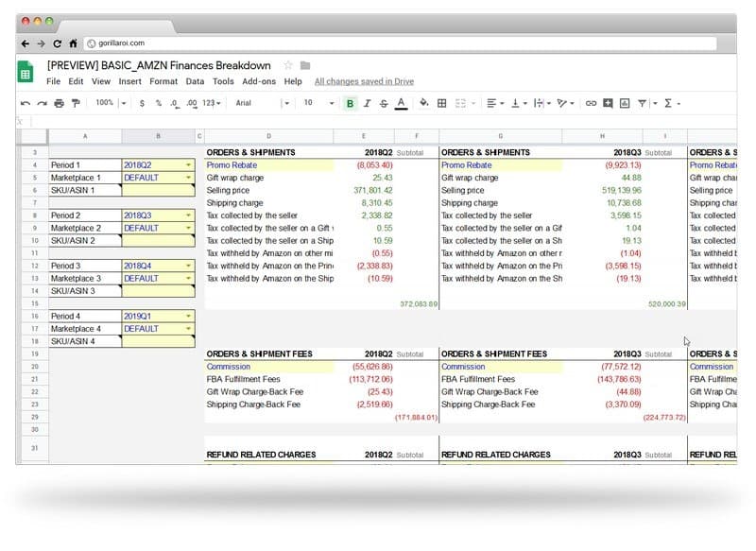
Task: Click the Insert chart icon
Action: pos(625,103)
